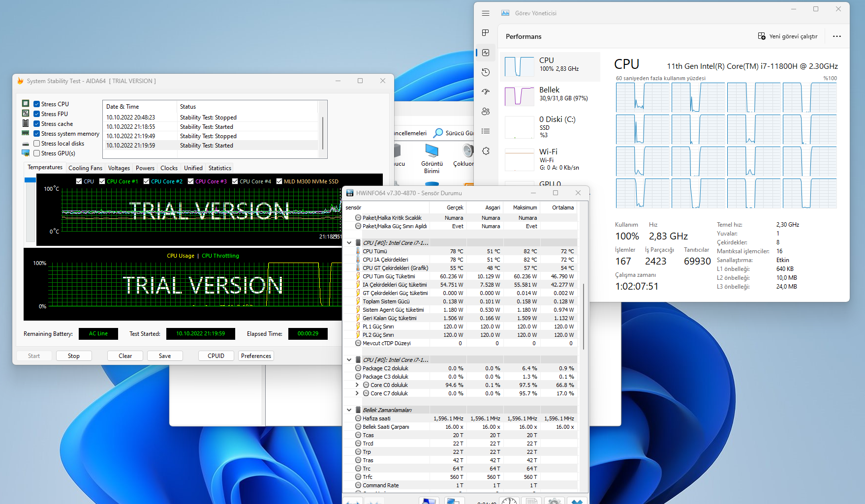Image resolution: width=865 pixels, height=504 pixels.
Task: Toggle CPU Core #3 graph checkbox
Action: click(191, 181)
